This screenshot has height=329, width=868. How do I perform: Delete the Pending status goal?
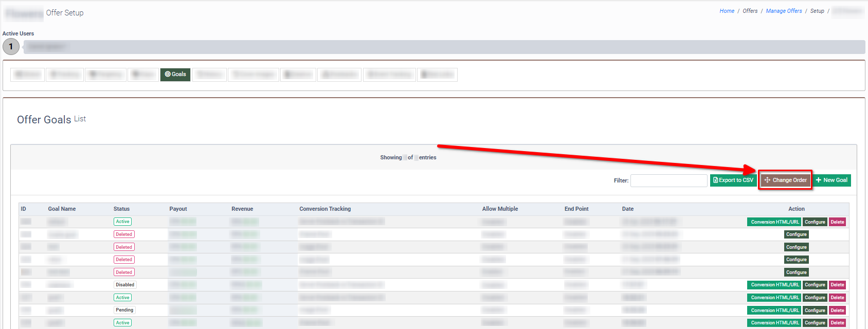tap(837, 310)
